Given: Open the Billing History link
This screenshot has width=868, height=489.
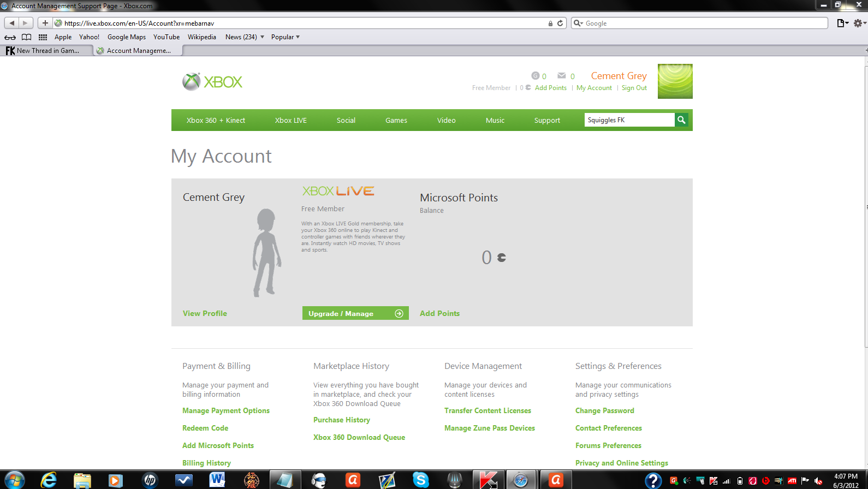Looking at the screenshot, I should [x=206, y=463].
